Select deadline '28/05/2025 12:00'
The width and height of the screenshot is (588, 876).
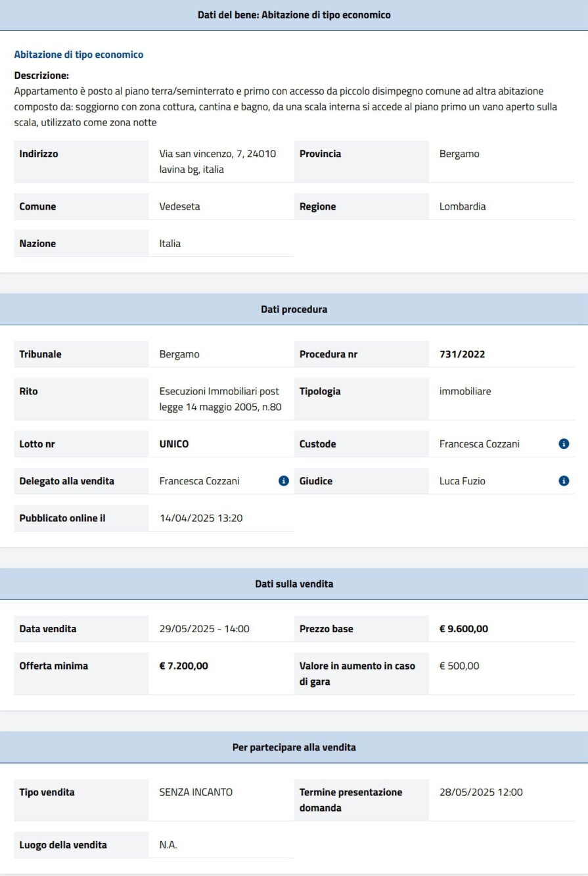pos(481,792)
